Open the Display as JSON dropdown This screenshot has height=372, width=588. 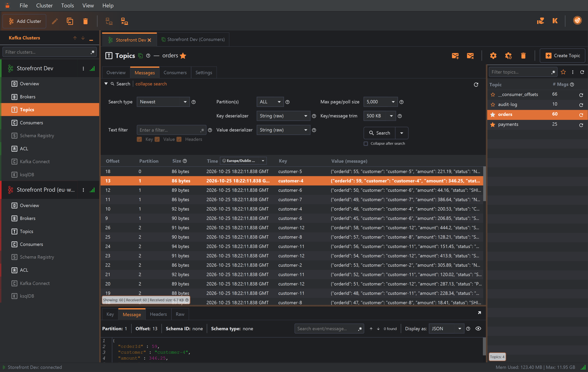[x=446, y=328]
